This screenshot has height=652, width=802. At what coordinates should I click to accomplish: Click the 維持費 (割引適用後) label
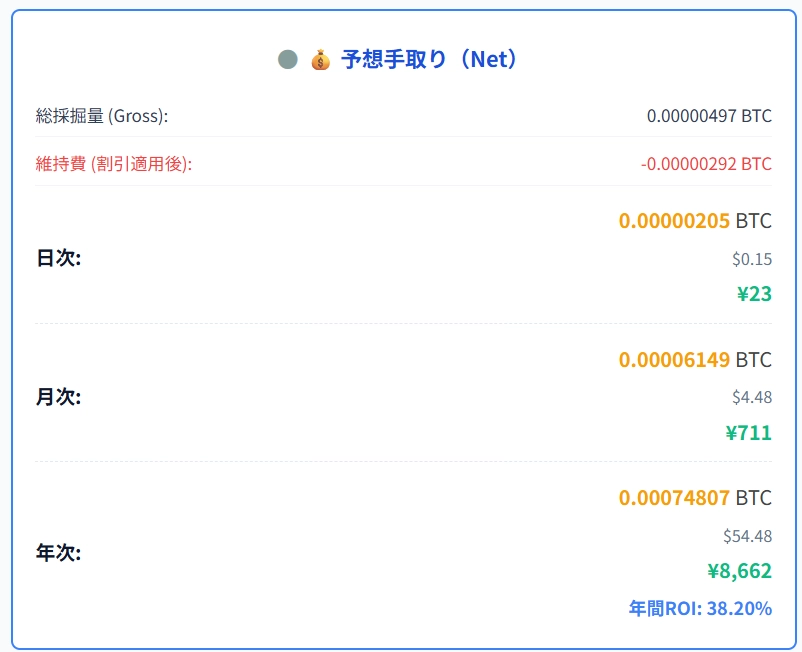click(x=114, y=164)
